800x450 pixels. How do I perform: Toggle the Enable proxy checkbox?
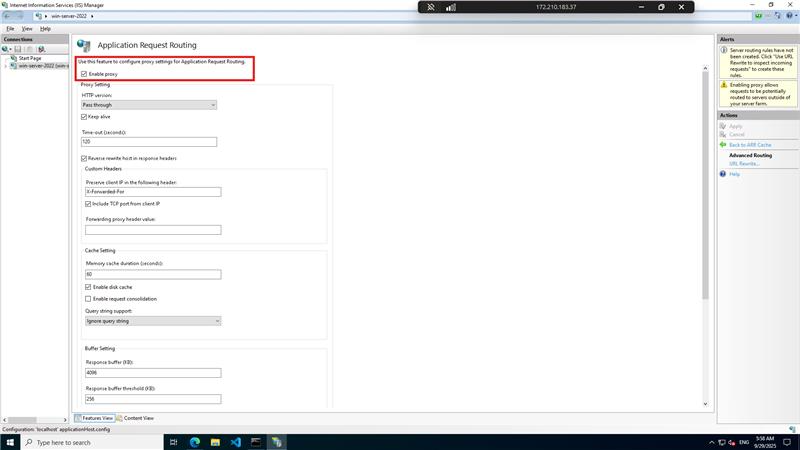84,74
